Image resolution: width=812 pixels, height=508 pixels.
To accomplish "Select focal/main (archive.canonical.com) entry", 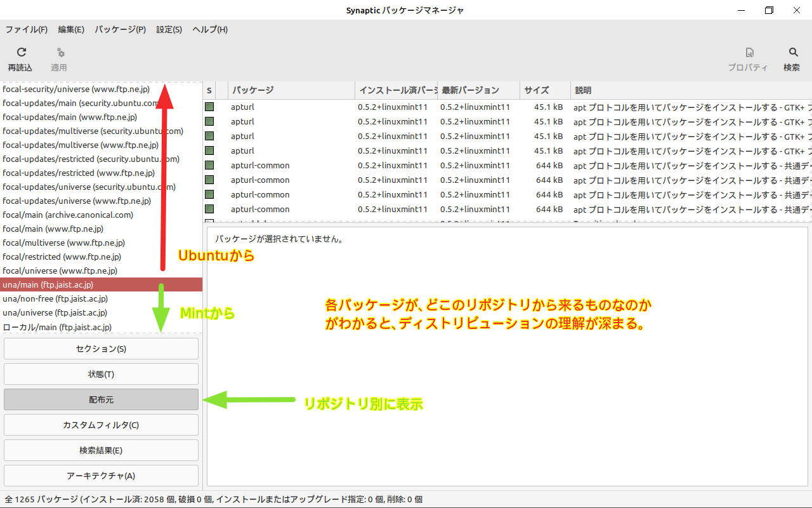I will pos(101,215).
